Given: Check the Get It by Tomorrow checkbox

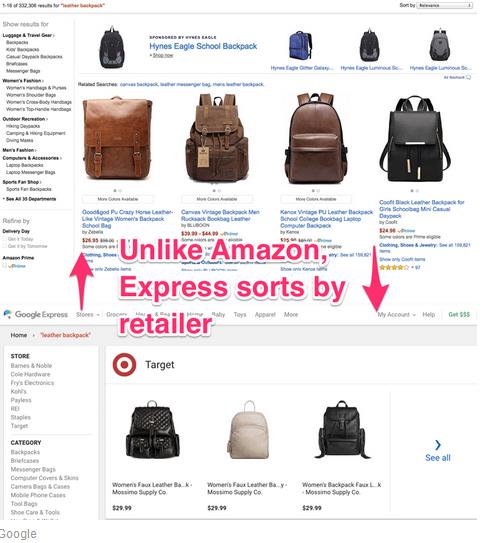Looking at the screenshot, I should (5, 246).
